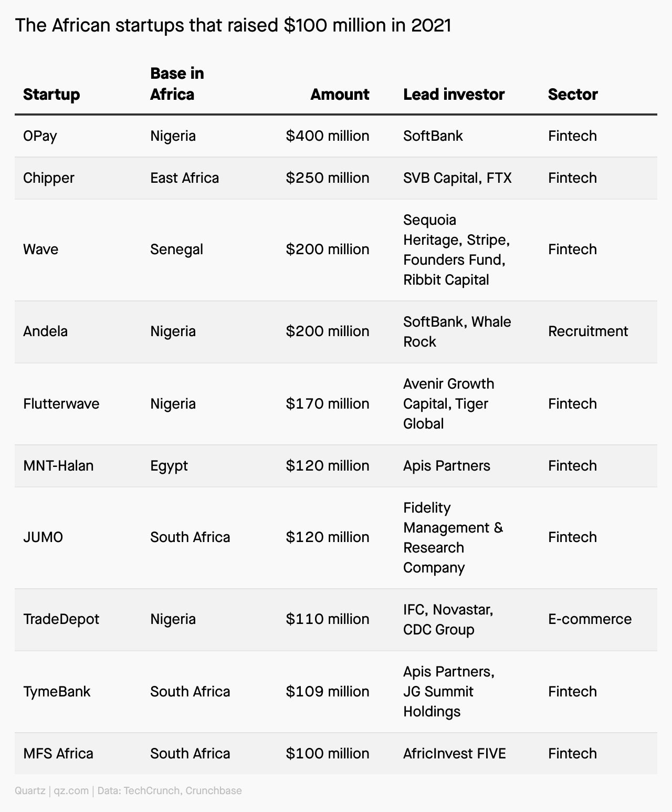672x812 pixels.
Task: Click the chart title about African startups
Action: pos(233,25)
